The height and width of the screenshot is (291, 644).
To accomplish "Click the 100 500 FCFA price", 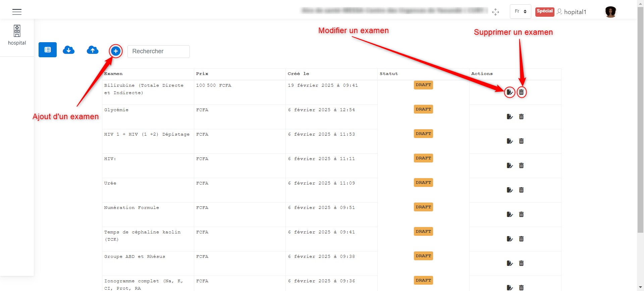I will [x=214, y=85].
